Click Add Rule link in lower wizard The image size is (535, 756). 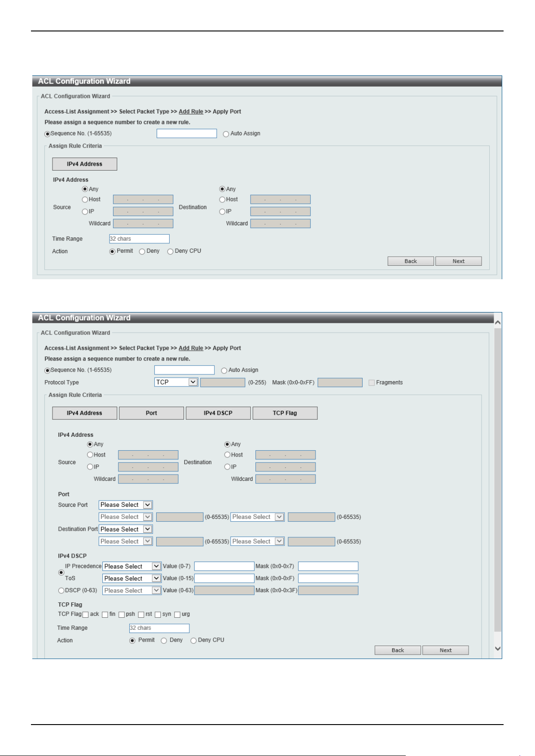(191, 348)
